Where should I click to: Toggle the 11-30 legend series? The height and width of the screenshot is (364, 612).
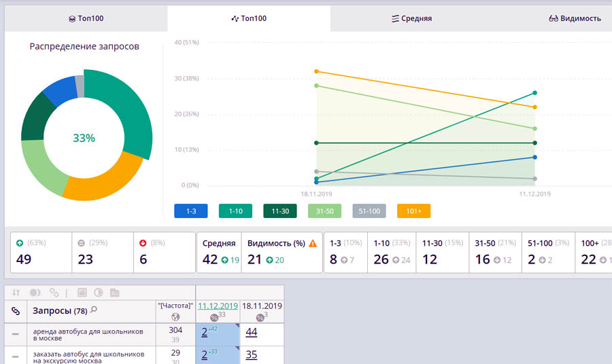(280, 211)
